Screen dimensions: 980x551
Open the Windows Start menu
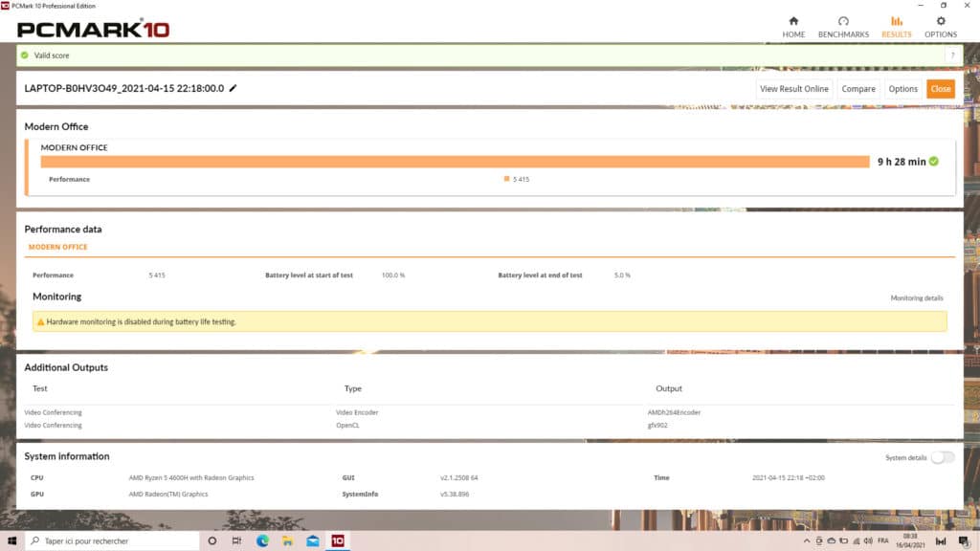pos(11,540)
